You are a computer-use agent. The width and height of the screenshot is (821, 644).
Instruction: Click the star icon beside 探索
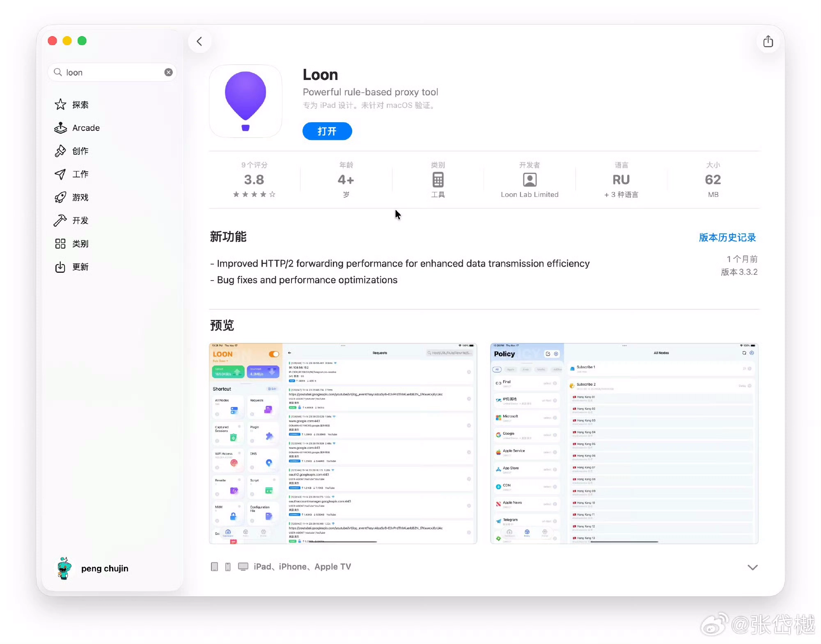[x=60, y=105]
